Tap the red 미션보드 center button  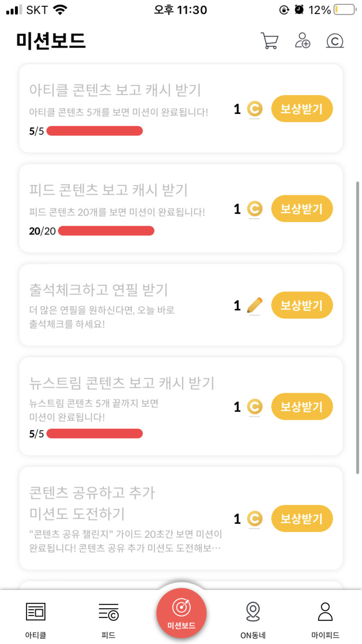[x=181, y=613]
